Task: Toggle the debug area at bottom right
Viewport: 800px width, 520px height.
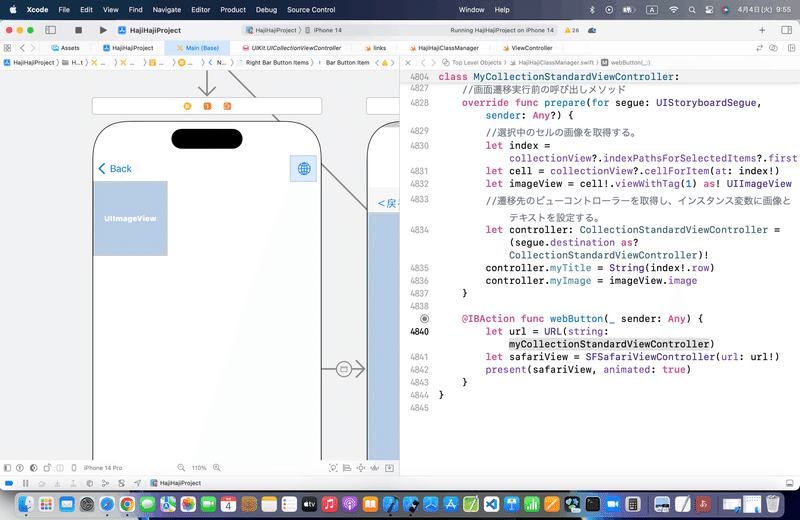Action: (x=789, y=483)
